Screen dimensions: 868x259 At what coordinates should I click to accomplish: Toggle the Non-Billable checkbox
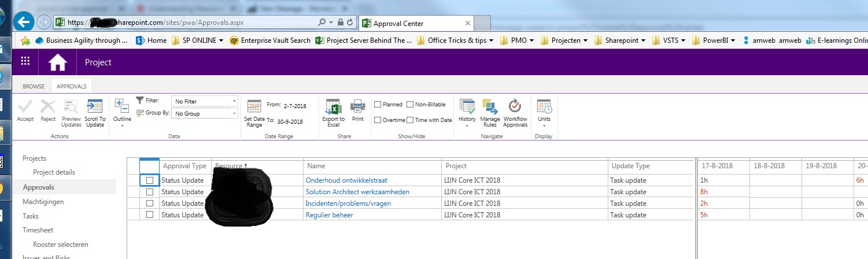pyautogui.click(x=410, y=105)
